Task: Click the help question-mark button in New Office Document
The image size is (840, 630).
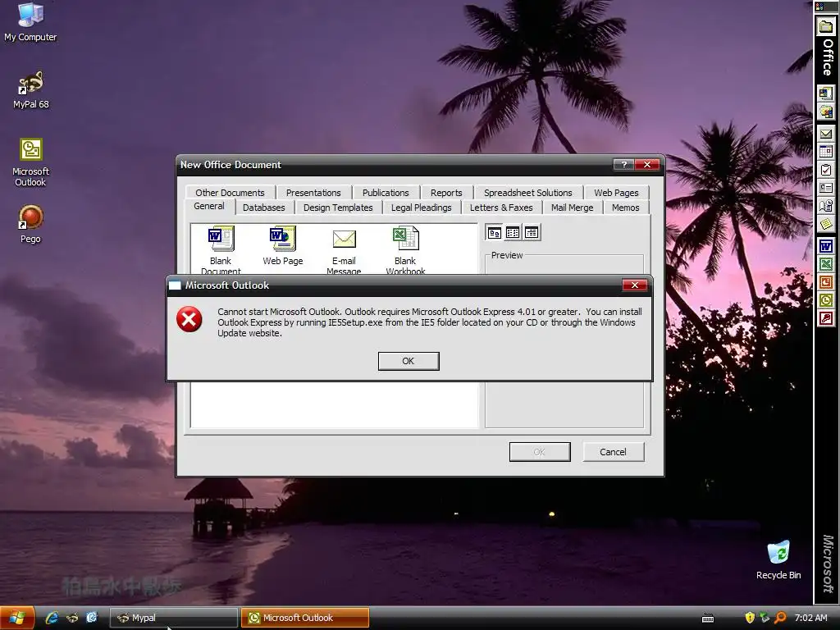Action: click(x=623, y=164)
